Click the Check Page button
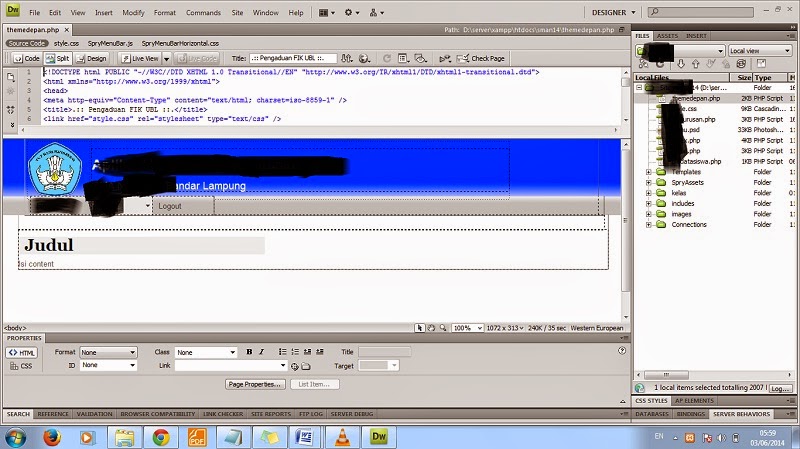This screenshot has height=449, width=800. 481,58
